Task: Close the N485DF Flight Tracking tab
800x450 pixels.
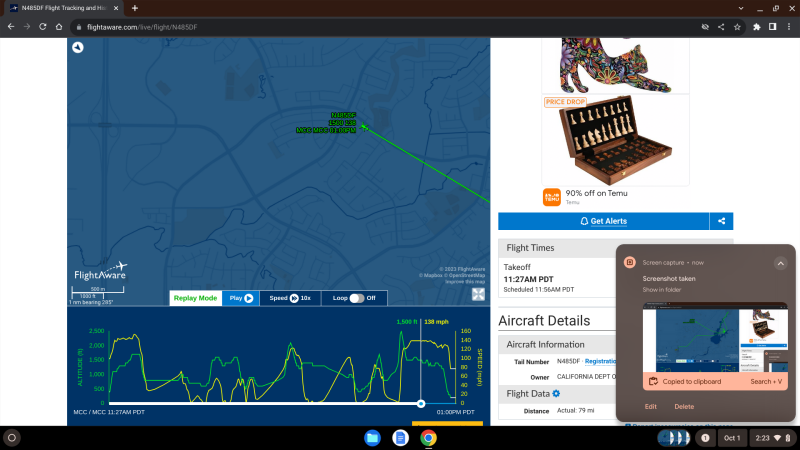Action: tap(116, 8)
